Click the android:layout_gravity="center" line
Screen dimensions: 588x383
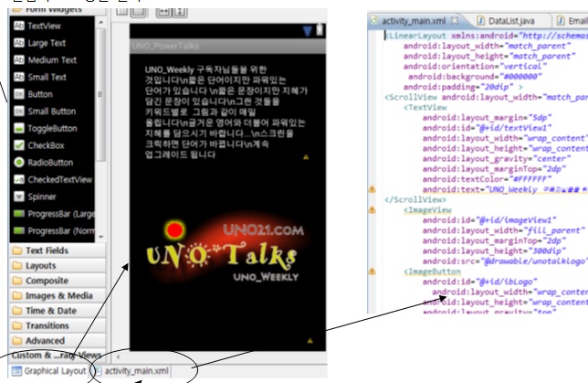click(497, 158)
